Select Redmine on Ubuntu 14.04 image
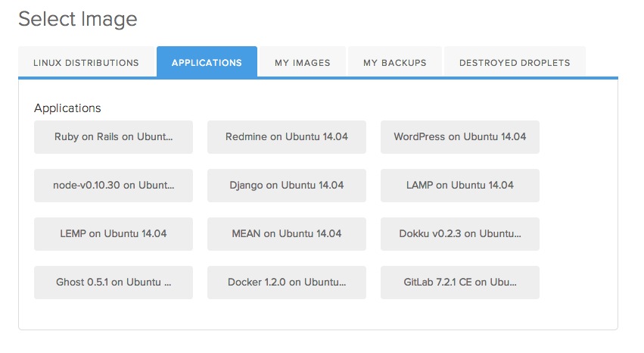The image size is (644, 353). [x=287, y=137]
